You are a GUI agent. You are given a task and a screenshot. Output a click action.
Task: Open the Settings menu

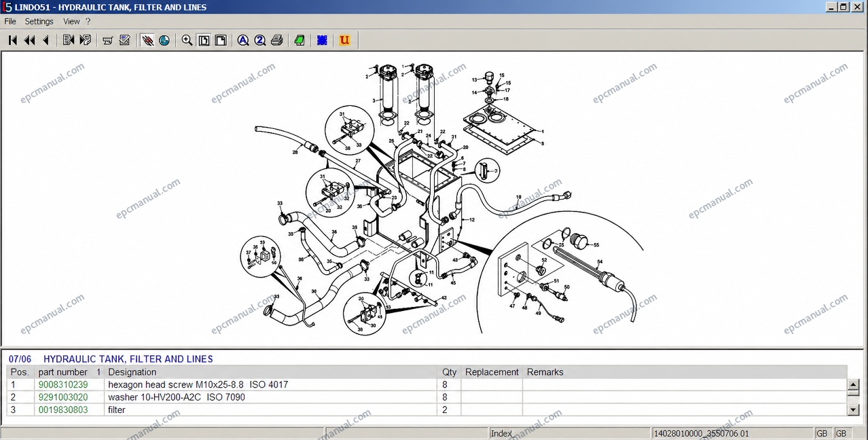39,22
